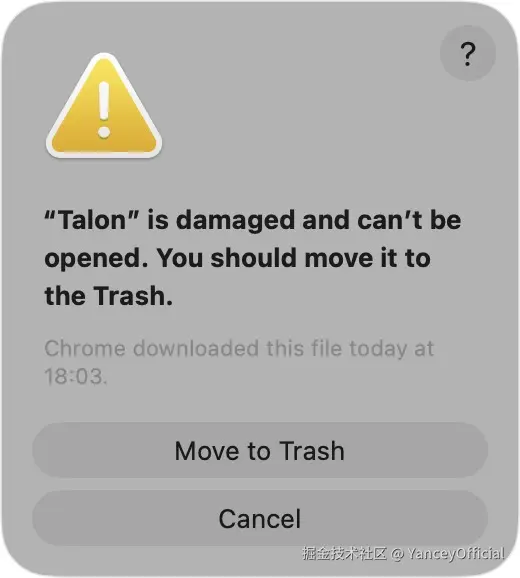Click the exclamation mark inside warning icon
Viewport: 520px width, 578px height.
pyautogui.click(x=104, y=110)
